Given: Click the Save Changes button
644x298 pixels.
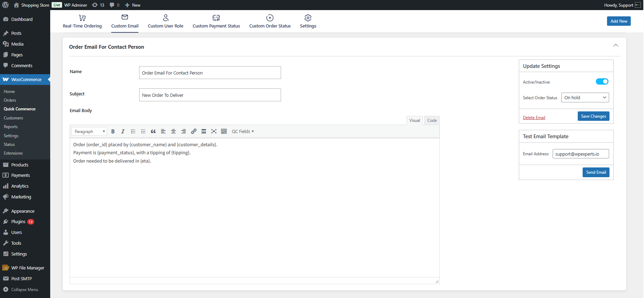Looking at the screenshot, I should [593, 116].
